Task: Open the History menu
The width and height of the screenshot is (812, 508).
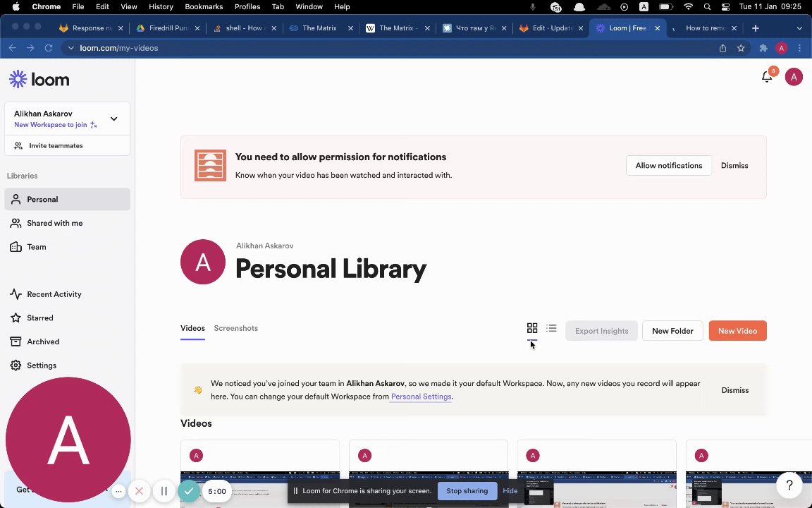Action: [161, 7]
